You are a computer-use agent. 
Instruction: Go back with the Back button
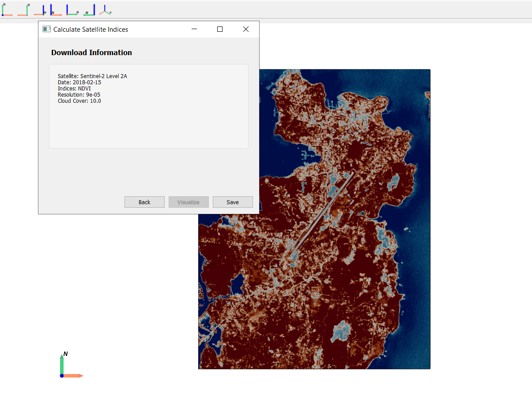pyautogui.click(x=144, y=202)
